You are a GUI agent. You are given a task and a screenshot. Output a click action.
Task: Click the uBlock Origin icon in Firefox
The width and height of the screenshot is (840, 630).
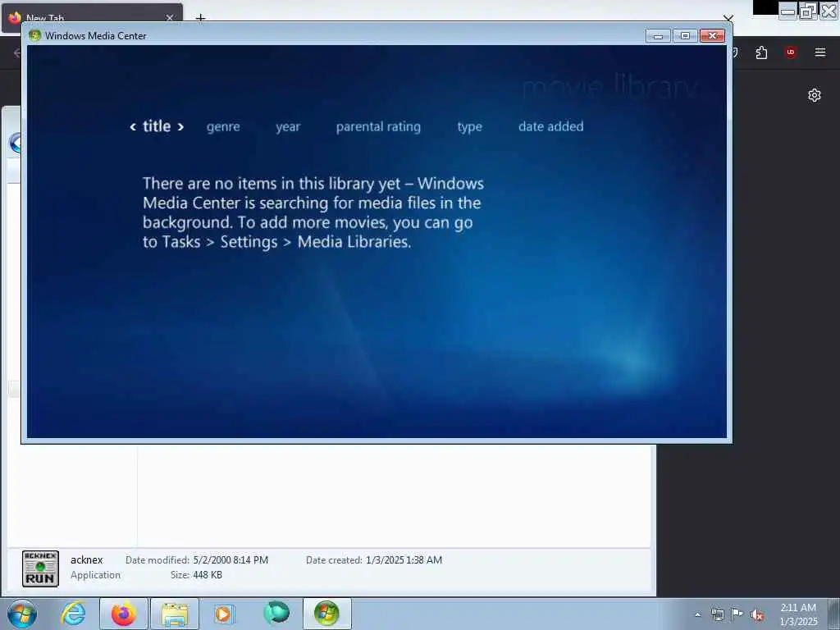click(791, 52)
